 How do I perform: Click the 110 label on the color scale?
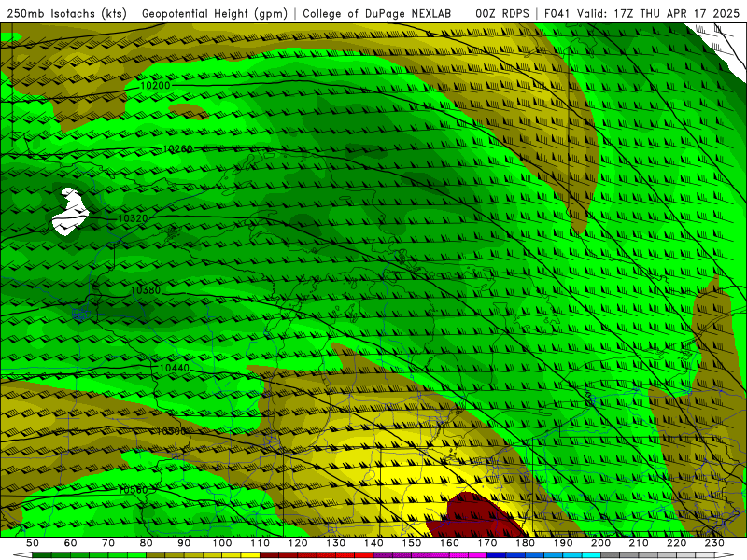[261, 543]
